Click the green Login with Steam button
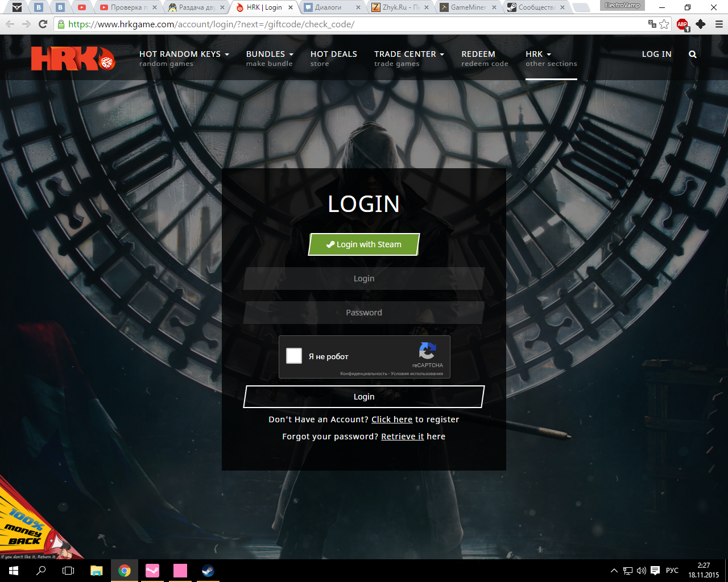728x582 pixels. point(364,244)
